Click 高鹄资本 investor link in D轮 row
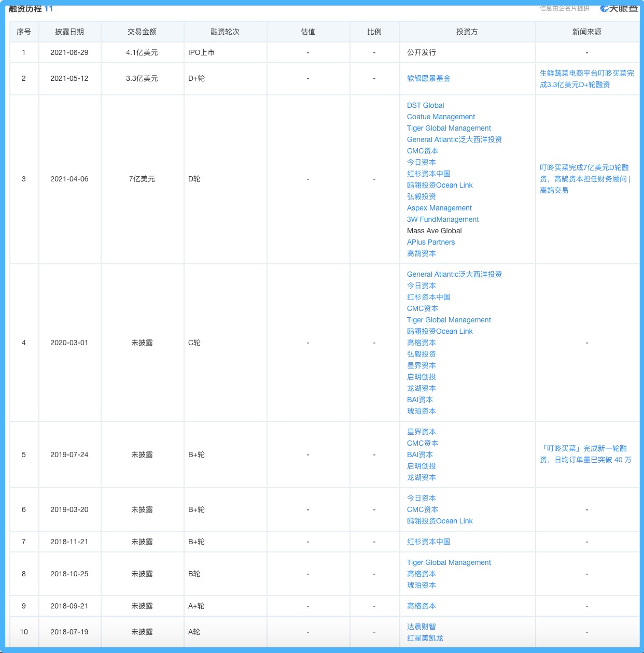 [x=421, y=253]
